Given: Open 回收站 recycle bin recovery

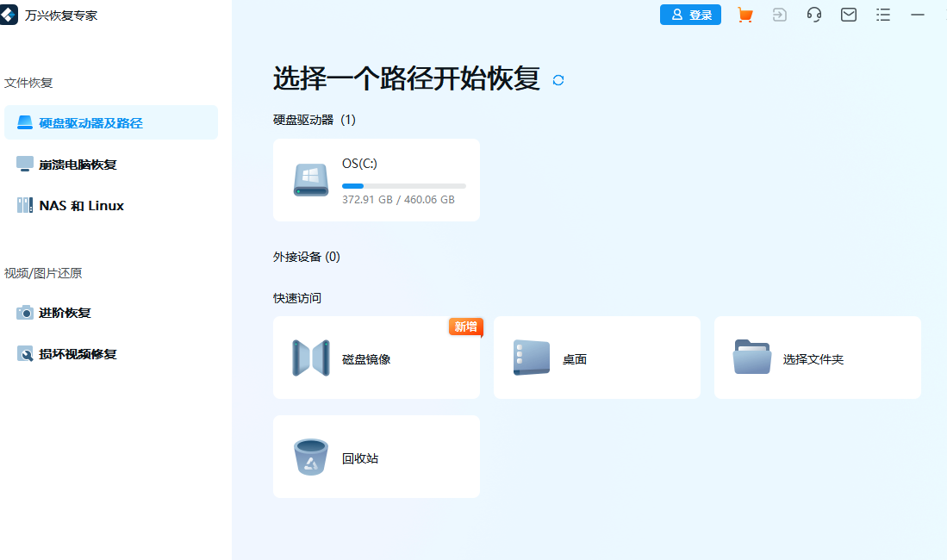Looking at the screenshot, I should pyautogui.click(x=376, y=457).
